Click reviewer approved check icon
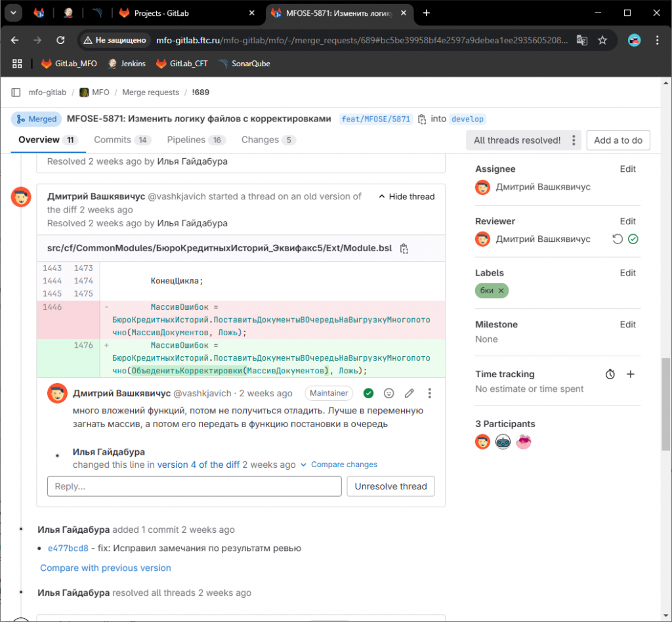Viewport: 672px width, 622px height. pos(633,239)
